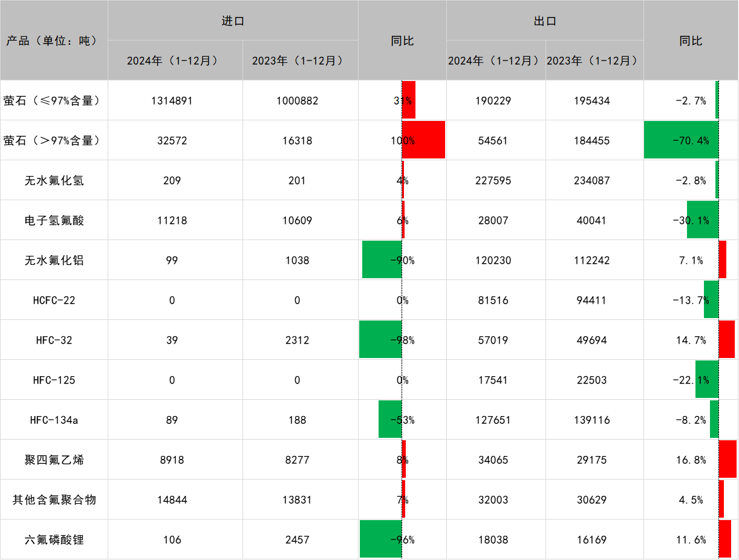This screenshot has width=739, height=560.
Task: Select the green -98% data bar for HFC-32
Action: (x=380, y=339)
